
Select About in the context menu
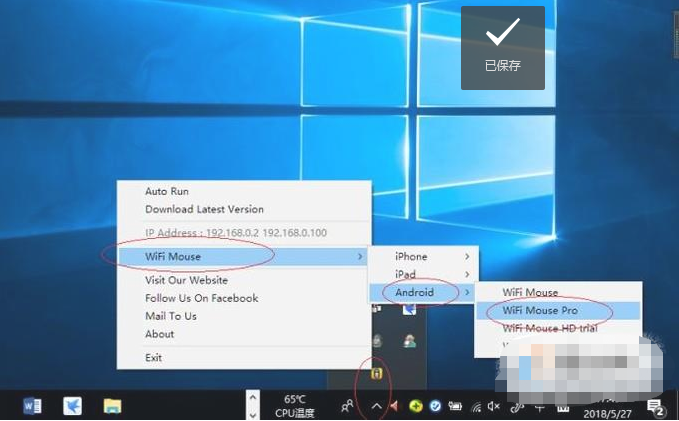click(x=159, y=334)
